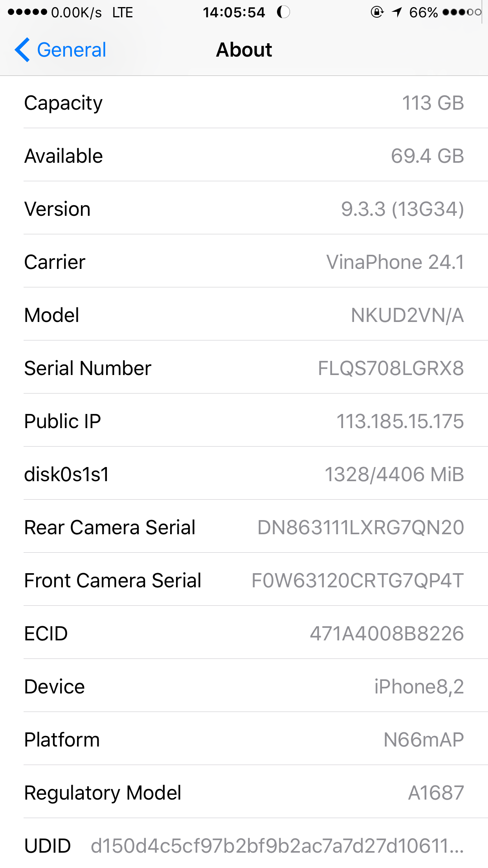Open the Carrier VinaPhone row
Screen dimensions: 488x868
(244, 261)
